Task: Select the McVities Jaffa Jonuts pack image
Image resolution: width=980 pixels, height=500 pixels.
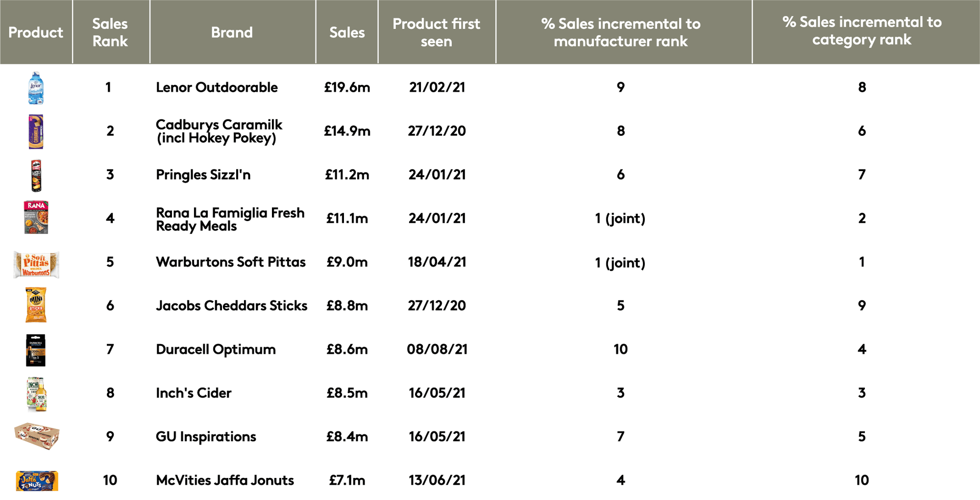Action: point(37,481)
